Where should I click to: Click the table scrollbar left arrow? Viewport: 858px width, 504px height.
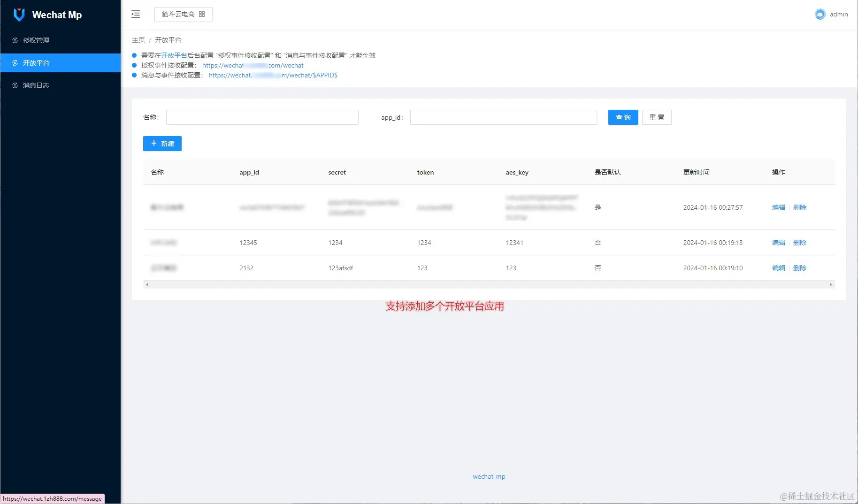point(147,284)
